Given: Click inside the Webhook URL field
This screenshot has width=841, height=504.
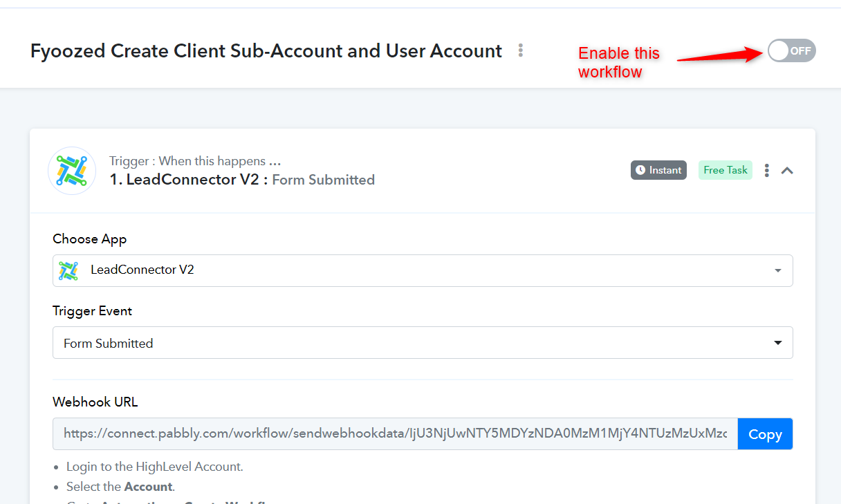Looking at the screenshot, I should (395, 434).
